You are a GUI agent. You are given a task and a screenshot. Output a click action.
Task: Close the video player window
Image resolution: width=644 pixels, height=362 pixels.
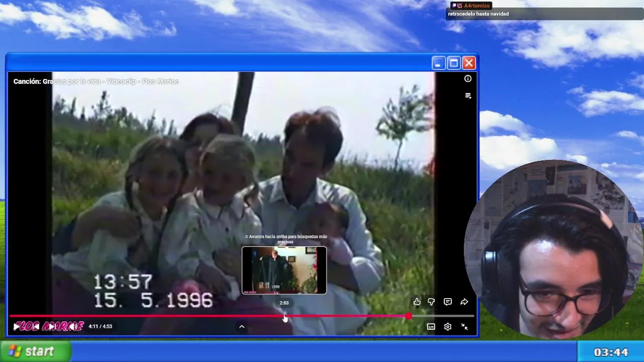point(469,63)
